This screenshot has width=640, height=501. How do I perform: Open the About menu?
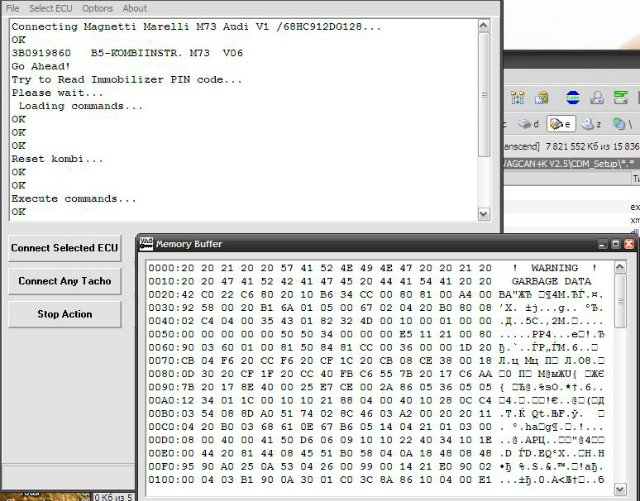pos(134,8)
